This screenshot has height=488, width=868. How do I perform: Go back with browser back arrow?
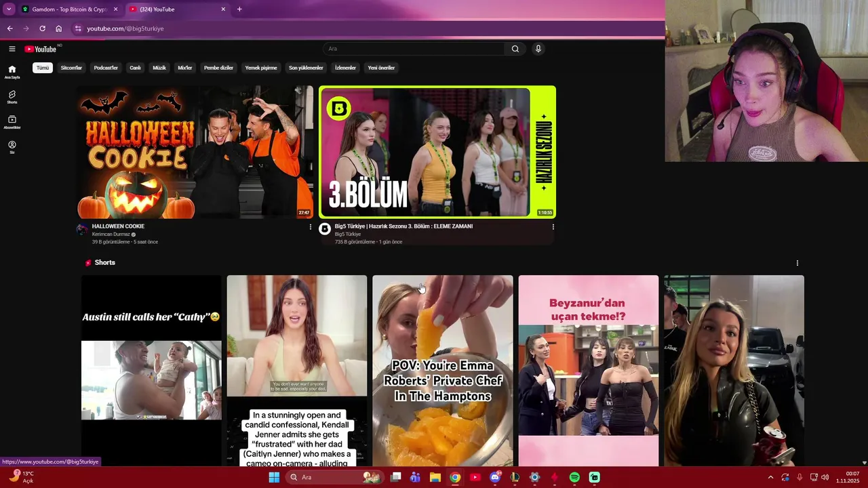point(9,28)
